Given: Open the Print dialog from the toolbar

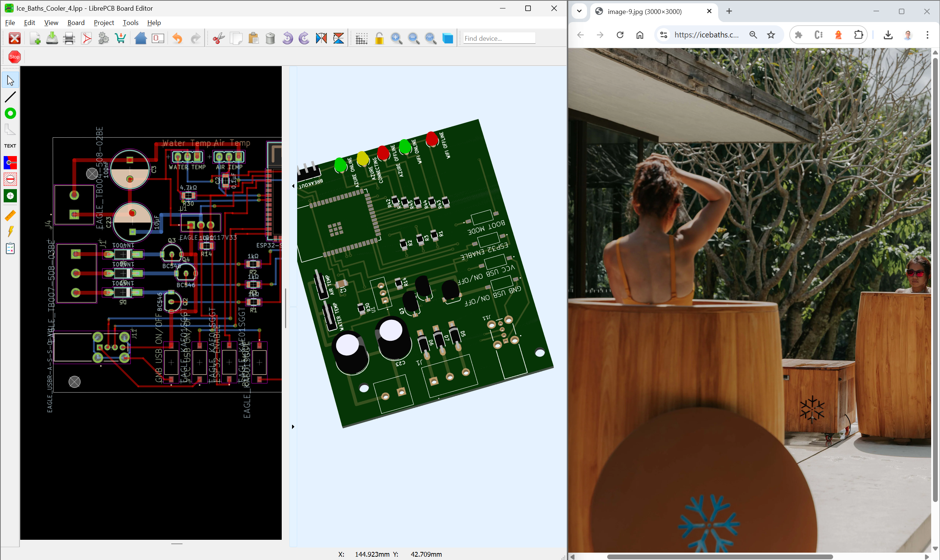Looking at the screenshot, I should click(69, 38).
